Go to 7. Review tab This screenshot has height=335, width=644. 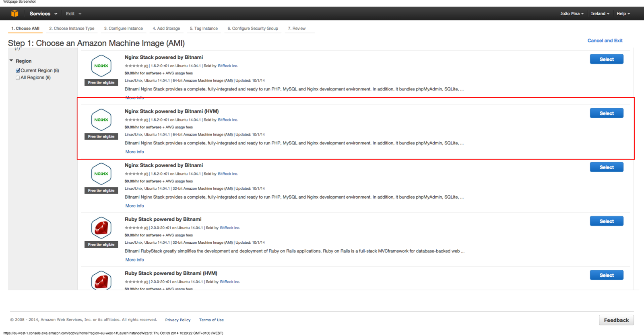pyautogui.click(x=297, y=29)
